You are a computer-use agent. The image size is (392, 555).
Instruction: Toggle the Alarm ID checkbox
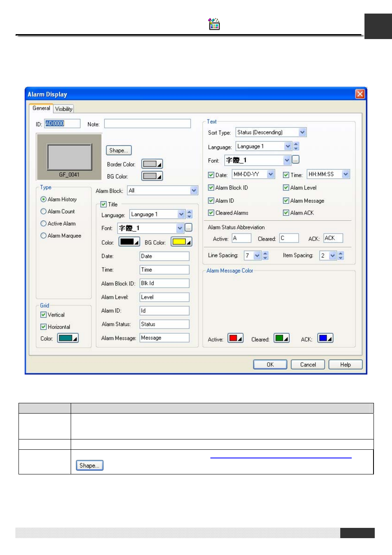click(211, 201)
